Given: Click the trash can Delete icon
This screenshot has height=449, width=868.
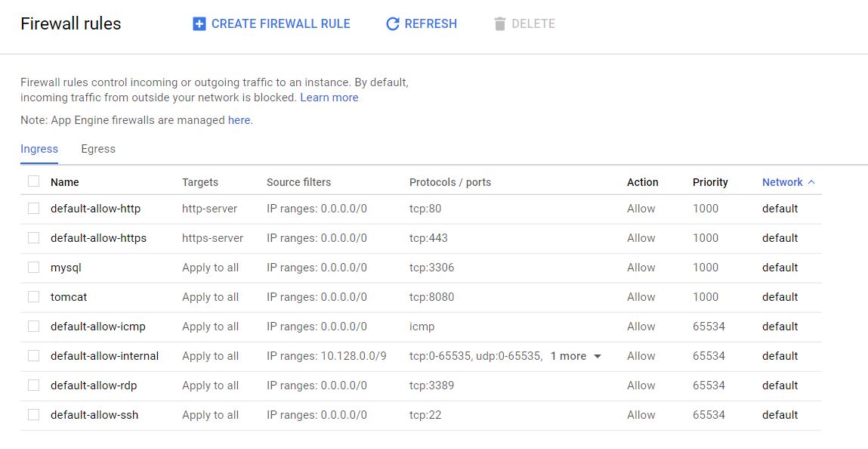Looking at the screenshot, I should coord(499,23).
